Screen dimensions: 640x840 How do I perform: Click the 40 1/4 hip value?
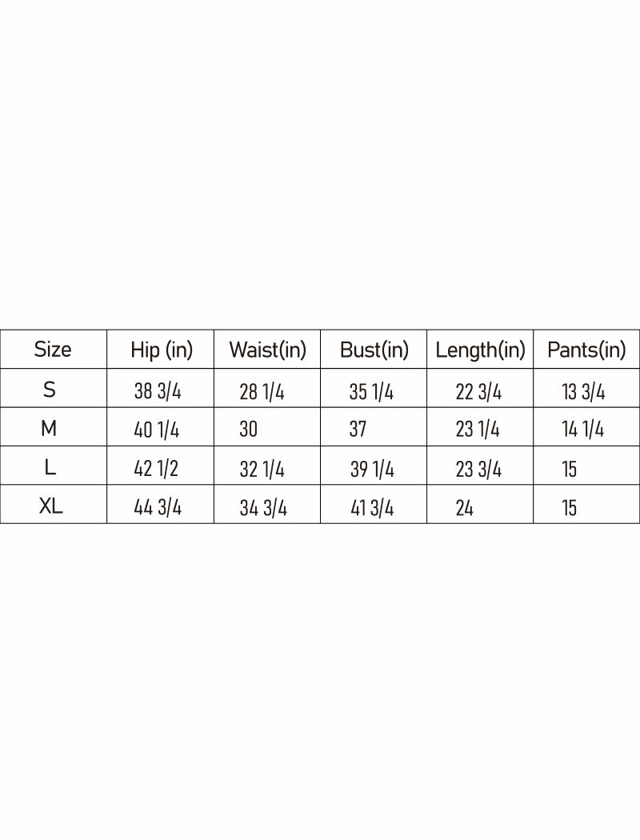pyautogui.click(x=157, y=430)
